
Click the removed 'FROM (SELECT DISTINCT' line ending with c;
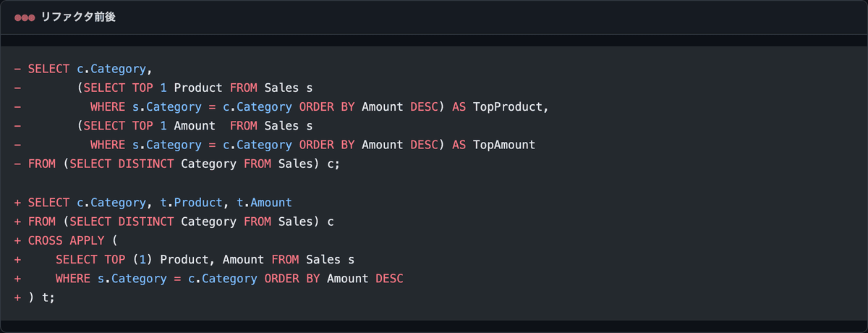click(x=184, y=164)
